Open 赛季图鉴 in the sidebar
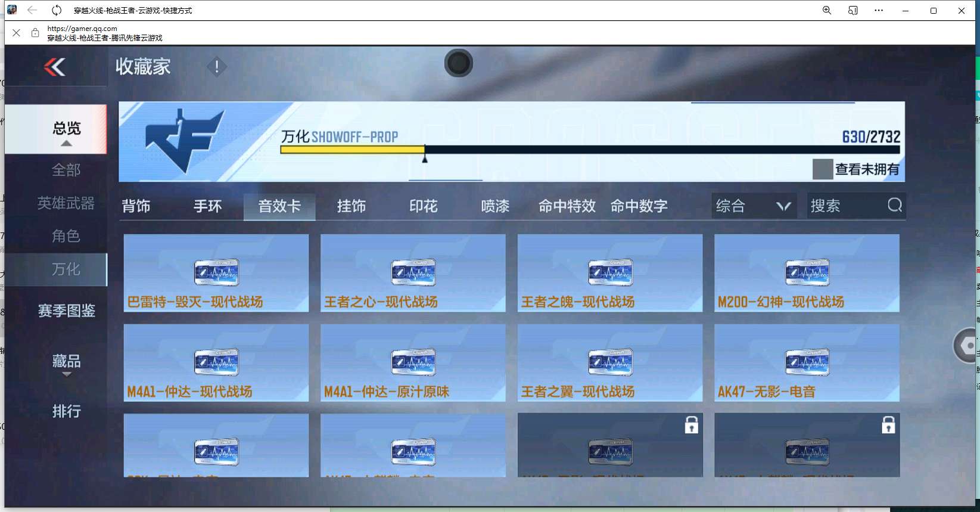Screen dimensions: 980x512 click(x=67, y=311)
